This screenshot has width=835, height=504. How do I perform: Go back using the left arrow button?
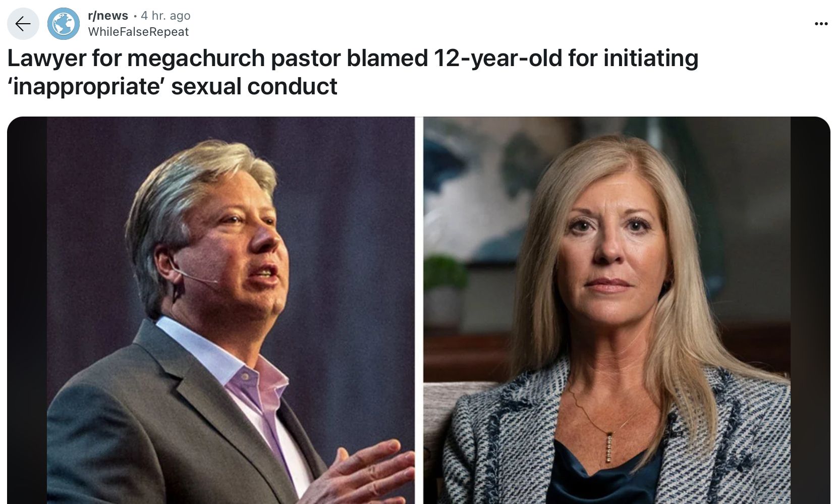coord(23,24)
